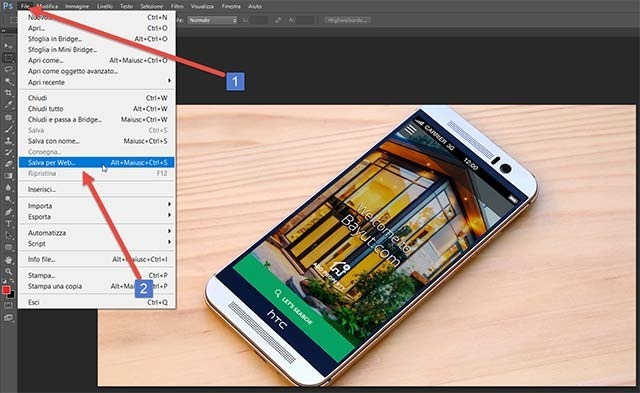Screen dimensions: 640x393
Task: Open the black background color swatch
Action: 11,295
